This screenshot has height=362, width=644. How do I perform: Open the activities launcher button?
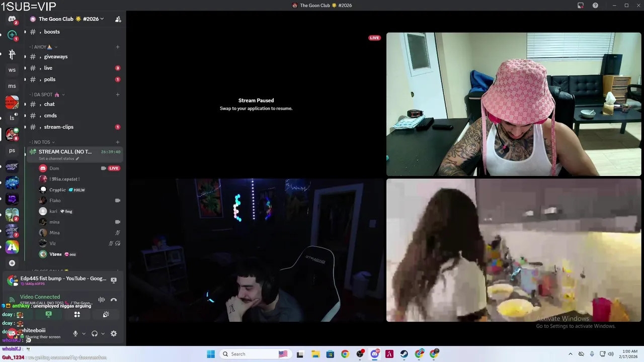(77, 314)
